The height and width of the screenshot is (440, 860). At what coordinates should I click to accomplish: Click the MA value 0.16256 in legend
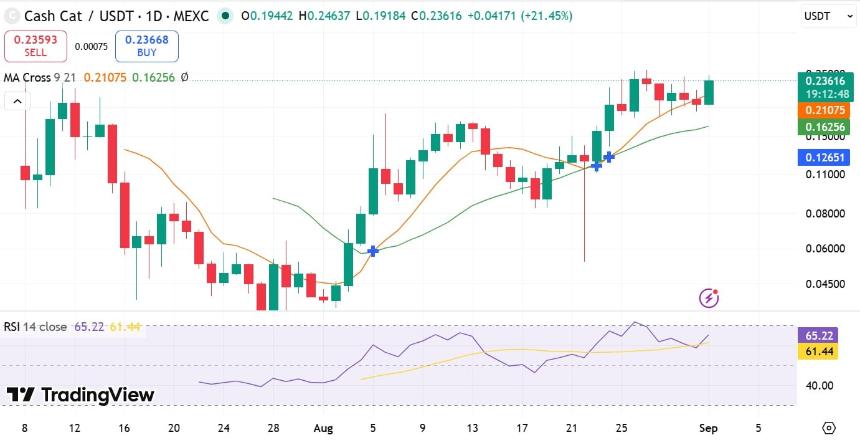[x=152, y=78]
